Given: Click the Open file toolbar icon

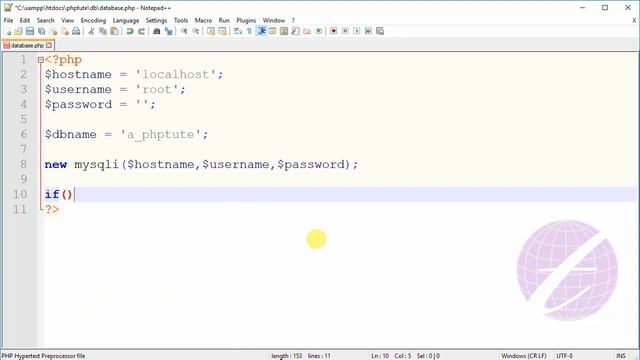Looking at the screenshot, I should pyautogui.click(x=18, y=31).
